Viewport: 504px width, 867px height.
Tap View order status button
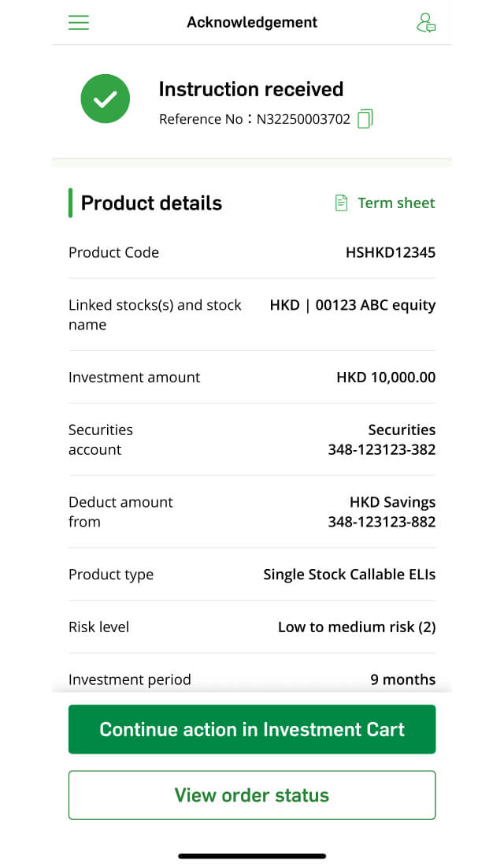click(252, 795)
